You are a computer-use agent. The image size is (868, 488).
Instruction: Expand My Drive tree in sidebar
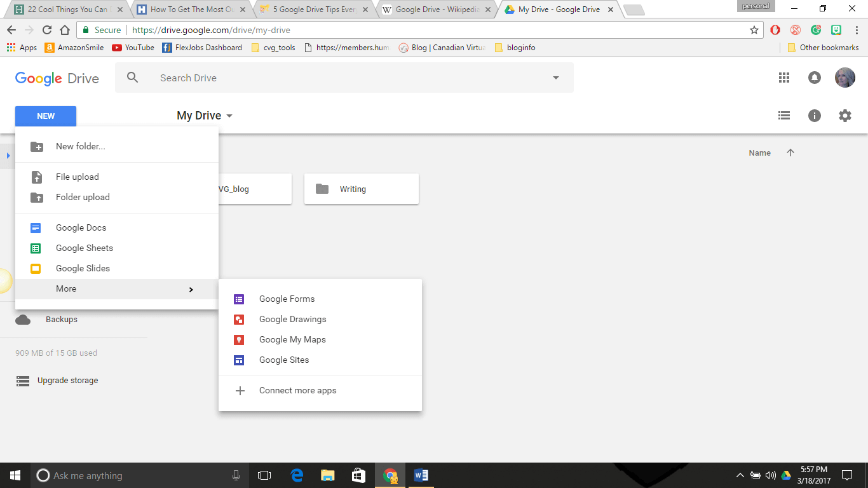tap(8, 156)
